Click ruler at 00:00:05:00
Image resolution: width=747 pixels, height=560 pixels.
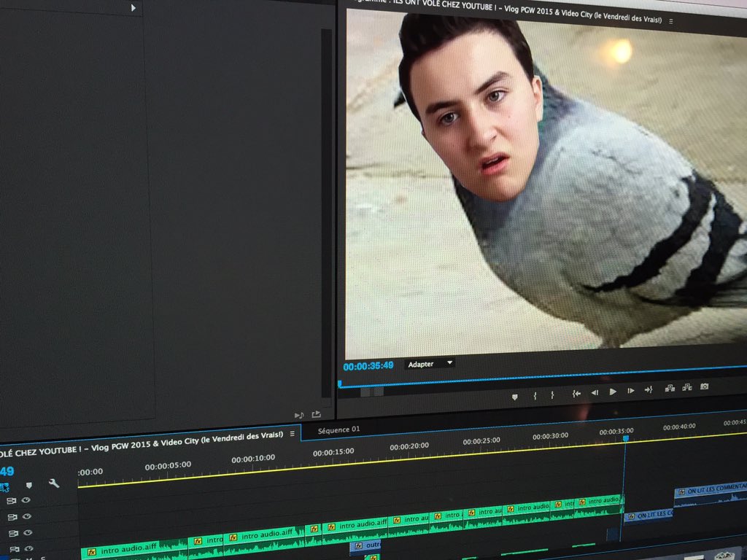169,466
